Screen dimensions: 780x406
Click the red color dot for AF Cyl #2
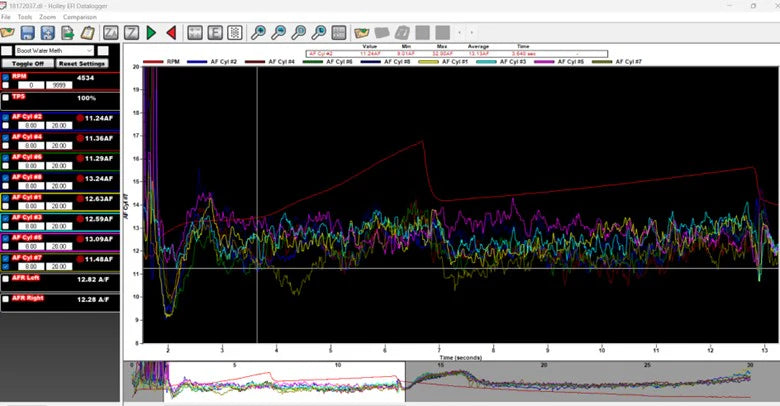pyautogui.click(x=79, y=117)
